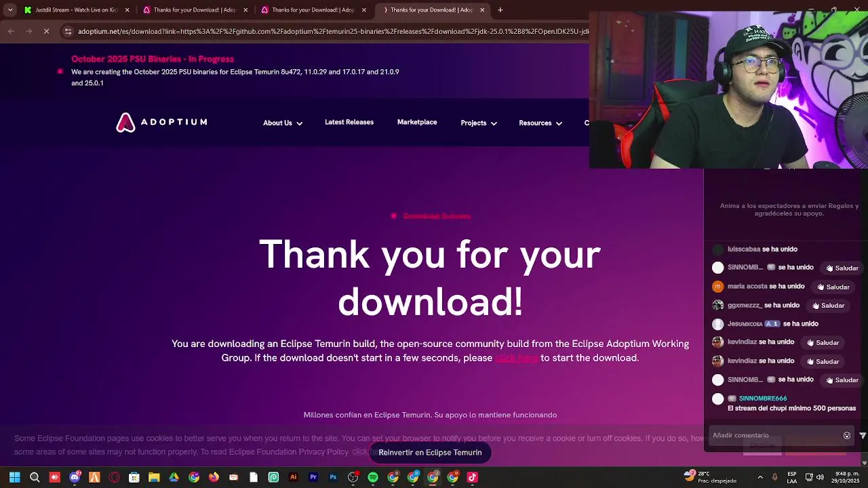
Task: Open the tab search dropdown arrow
Action: (10, 10)
